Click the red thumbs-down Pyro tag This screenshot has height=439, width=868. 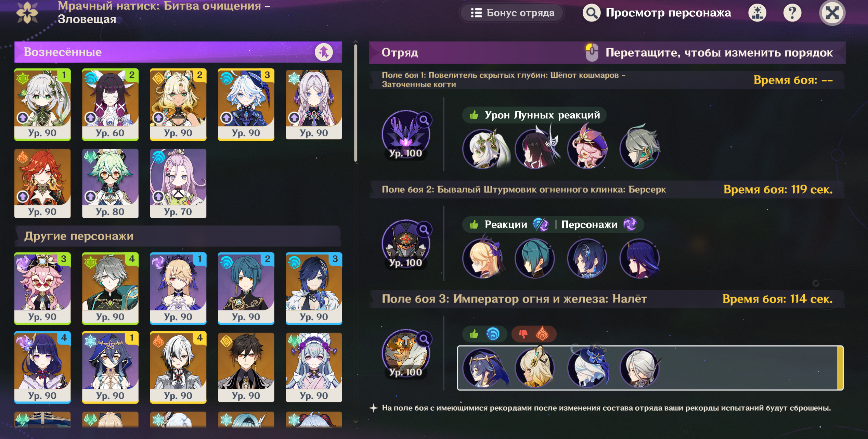point(534,334)
